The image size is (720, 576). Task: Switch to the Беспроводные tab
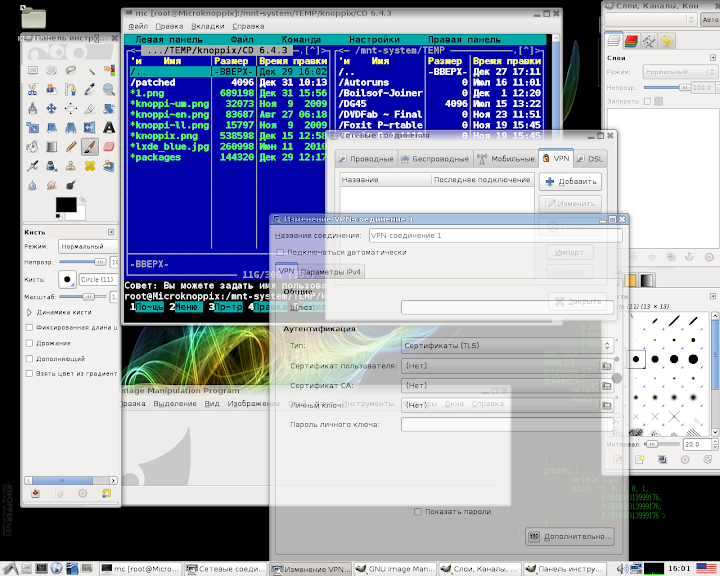pyautogui.click(x=435, y=159)
